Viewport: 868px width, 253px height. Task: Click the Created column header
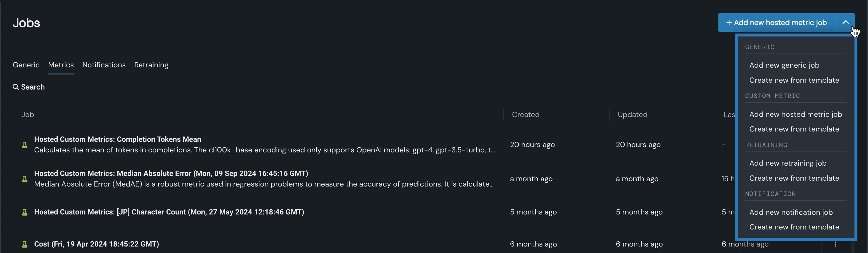point(525,115)
